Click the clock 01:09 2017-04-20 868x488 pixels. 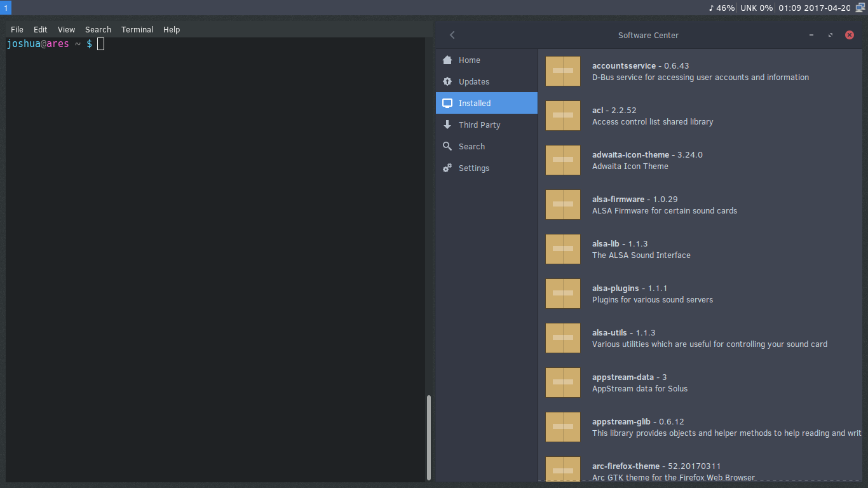tap(815, 8)
